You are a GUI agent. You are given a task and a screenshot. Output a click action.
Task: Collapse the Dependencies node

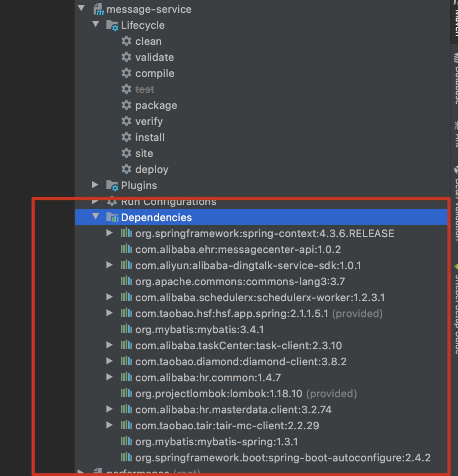[x=96, y=216]
